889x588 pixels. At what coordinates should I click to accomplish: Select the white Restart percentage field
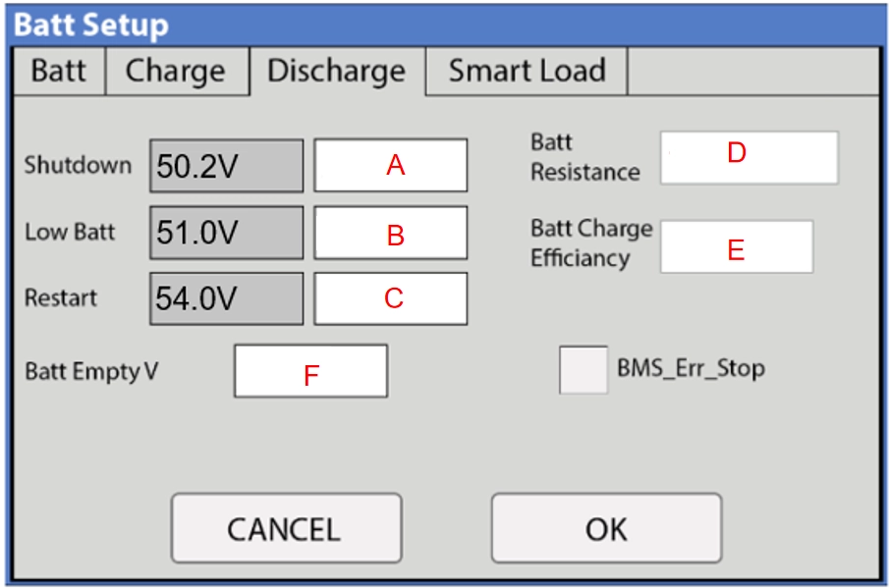(391, 298)
